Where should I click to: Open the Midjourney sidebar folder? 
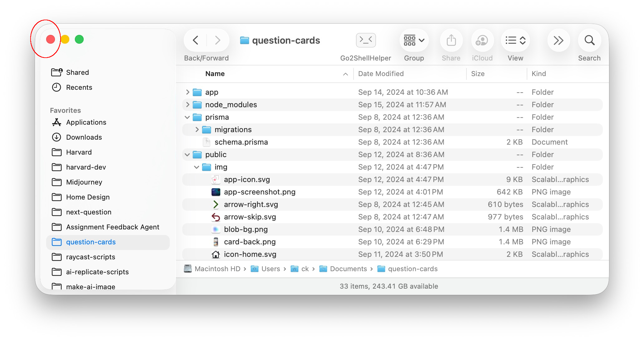point(108,182)
